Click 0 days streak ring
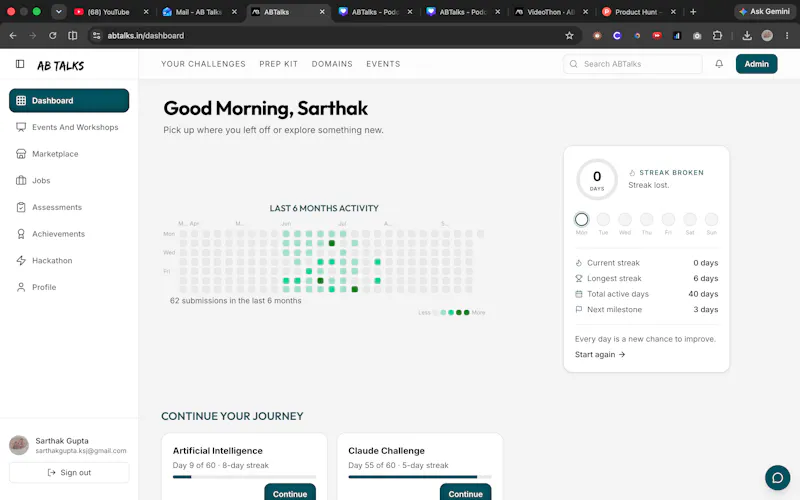This screenshot has width=800, height=500. pos(597,179)
